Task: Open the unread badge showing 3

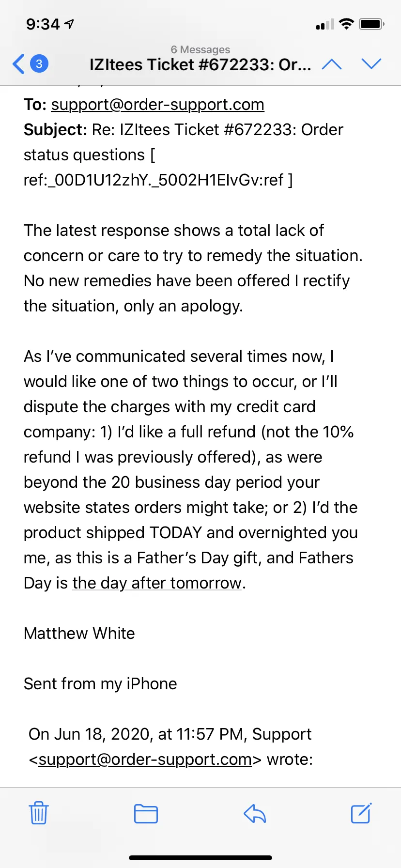Action: [x=39, y=63]
